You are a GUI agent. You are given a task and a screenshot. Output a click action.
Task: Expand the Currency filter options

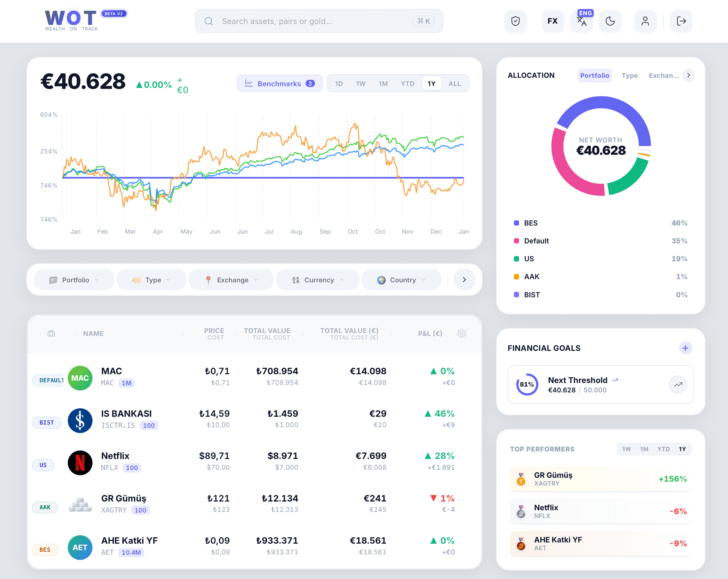click(x=317, y=280)
